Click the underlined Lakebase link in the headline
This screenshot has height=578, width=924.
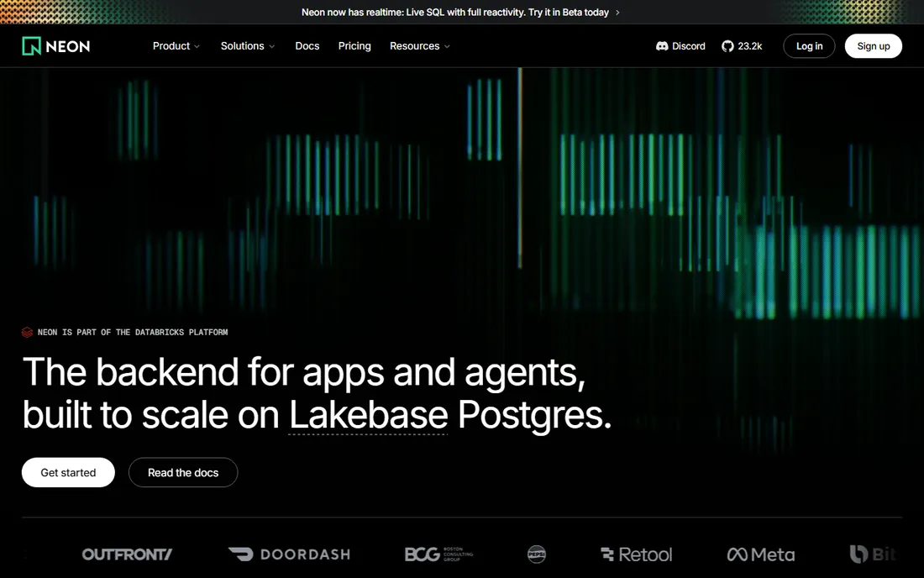pos(368,415)
